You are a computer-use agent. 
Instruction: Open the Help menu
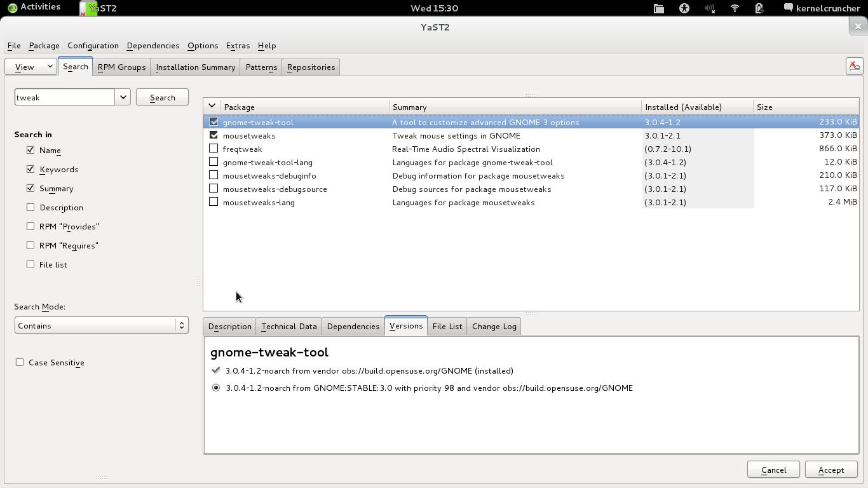click(267, 46)
